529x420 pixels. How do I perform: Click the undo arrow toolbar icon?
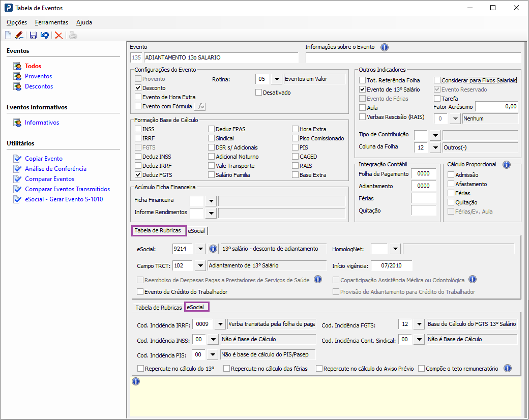coord(45,35)
